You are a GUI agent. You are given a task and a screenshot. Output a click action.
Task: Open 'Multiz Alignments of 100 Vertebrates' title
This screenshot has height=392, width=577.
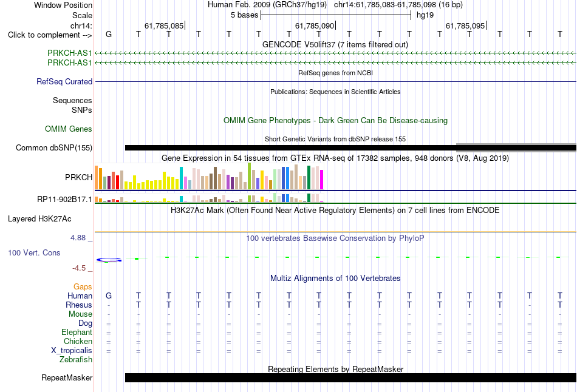click(x=335, y=279)
